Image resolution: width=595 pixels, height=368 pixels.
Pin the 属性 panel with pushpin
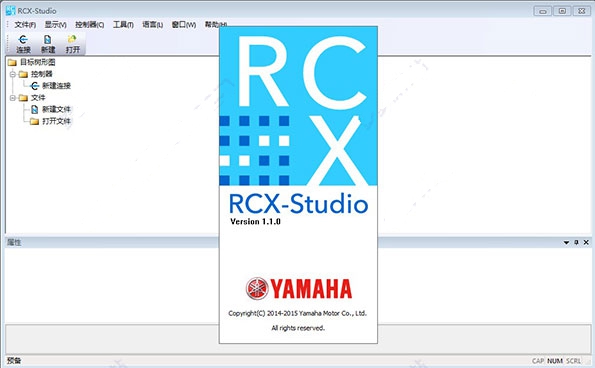[576, 242]
